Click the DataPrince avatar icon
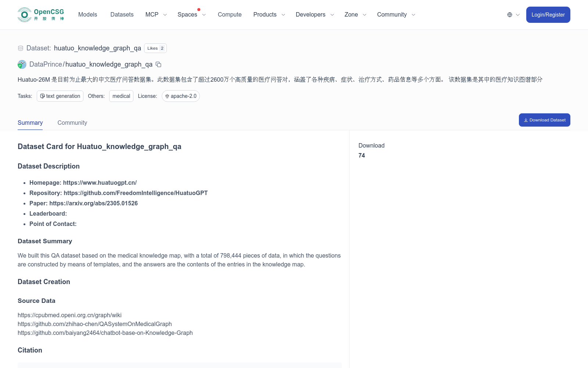Viewport: 588px width, 368px height. (x=22, y=64)
